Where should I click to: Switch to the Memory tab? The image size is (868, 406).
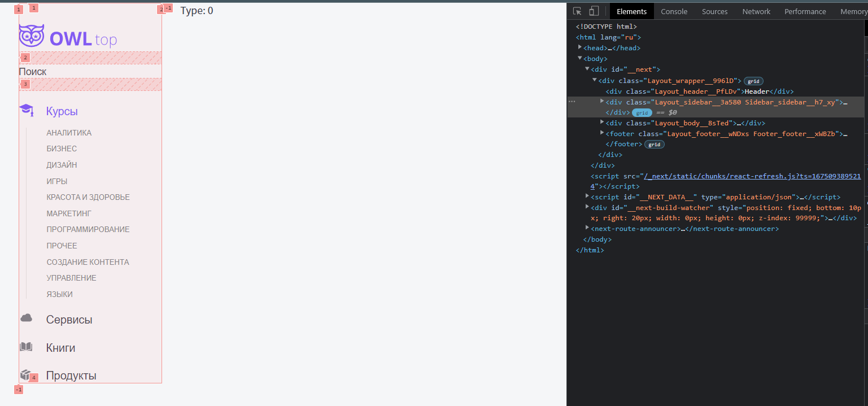(853, 11)
